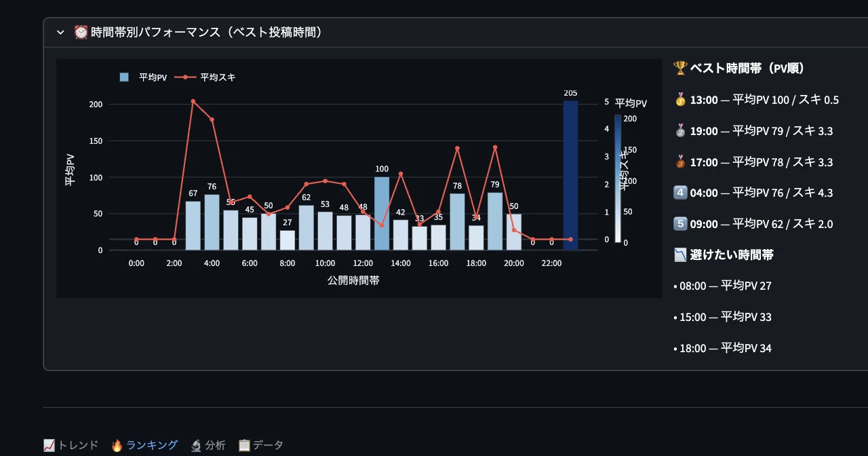Click the number 5 badge for 09:00

pyautogui.click(x=680, y=224)
